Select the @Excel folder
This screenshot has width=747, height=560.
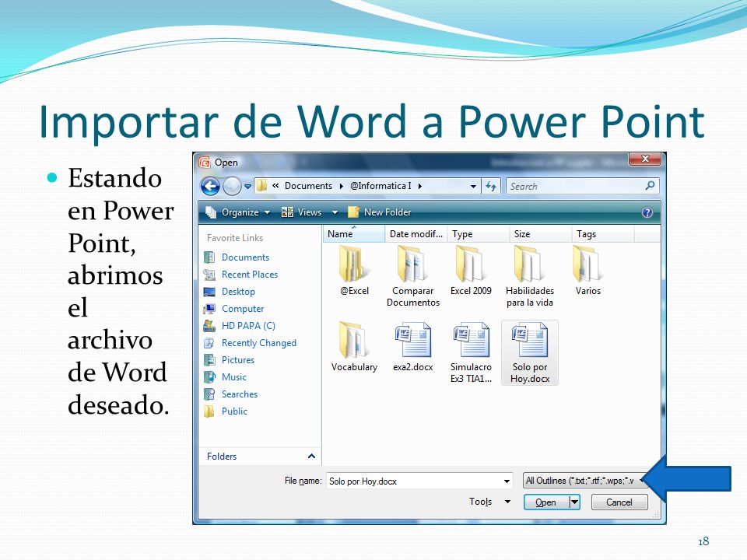click(354, 271)
